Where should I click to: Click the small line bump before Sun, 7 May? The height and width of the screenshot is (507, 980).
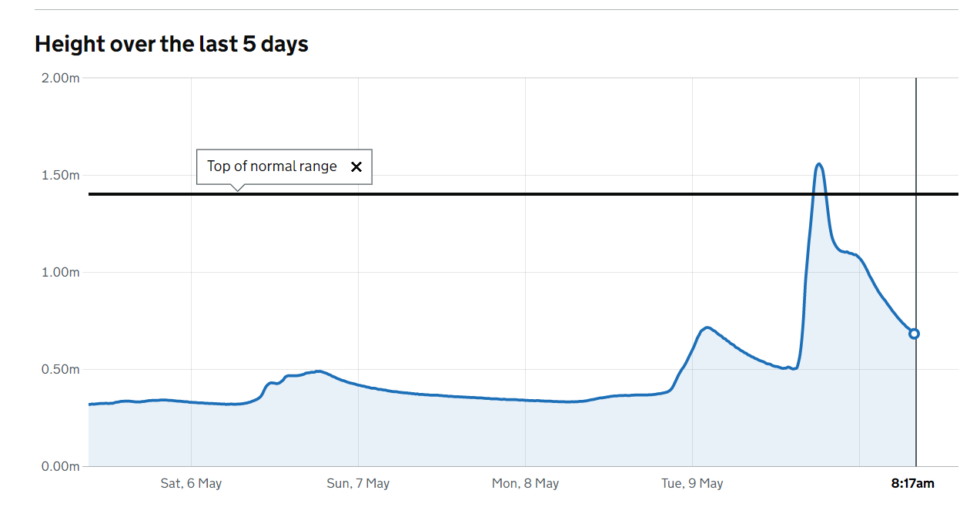pos(271,383)
